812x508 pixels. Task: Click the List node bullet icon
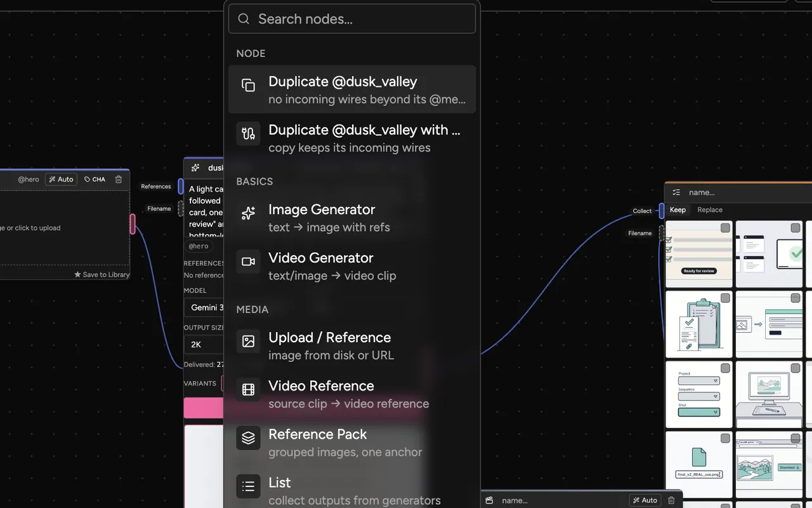click(x=248, y=486)
